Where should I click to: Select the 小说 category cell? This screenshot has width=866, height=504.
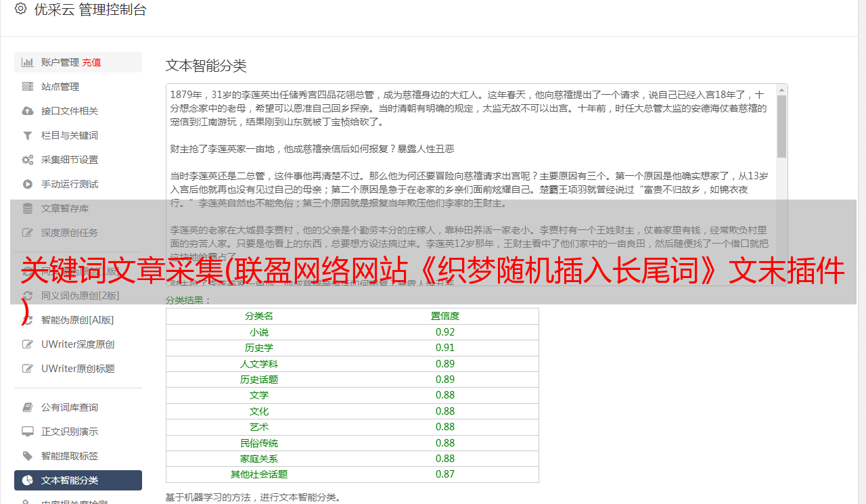pos(259,332)
